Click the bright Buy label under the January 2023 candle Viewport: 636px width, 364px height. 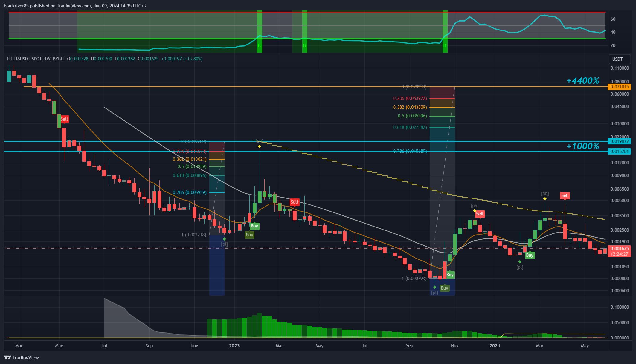pyautogui.click(x=254, y=226)
